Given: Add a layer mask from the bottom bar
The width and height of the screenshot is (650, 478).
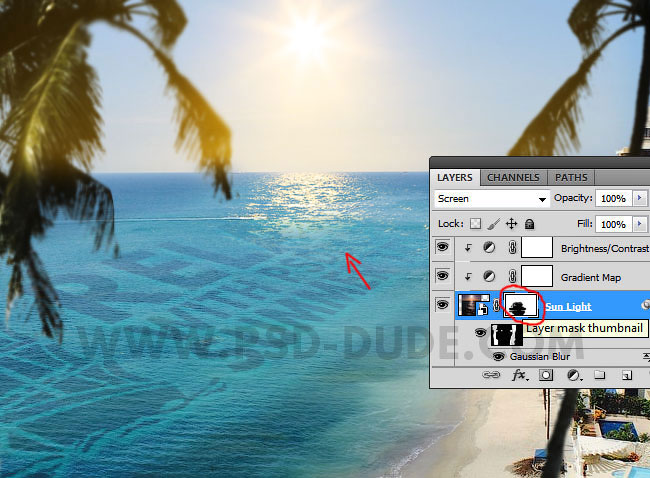Looking at the screenshot, I should tap(547, 376).
